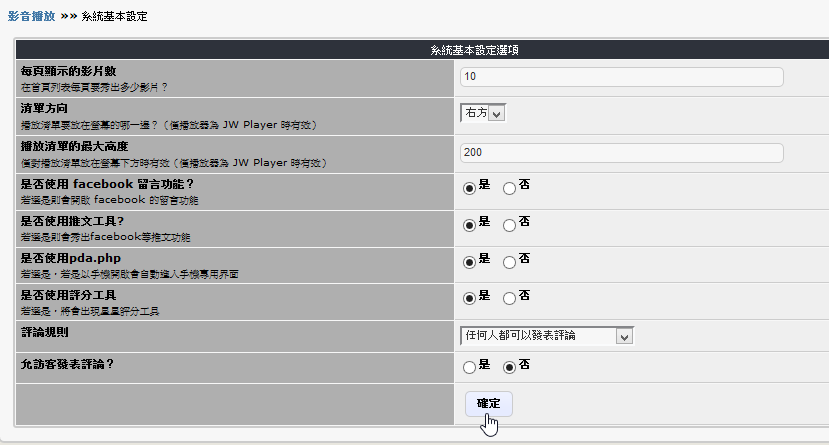The image size is (829, 445).
Task: Click the 系統基本設定 breadcrumb text
Action: coord(115,17)
